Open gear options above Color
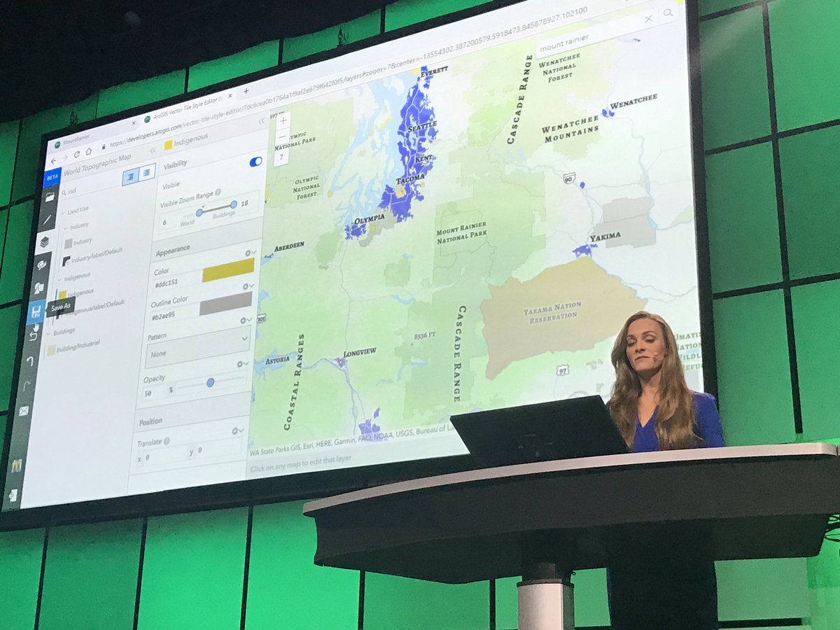This screenshot has height=630, width=840. pyautogui.click(x=251, y=253)
